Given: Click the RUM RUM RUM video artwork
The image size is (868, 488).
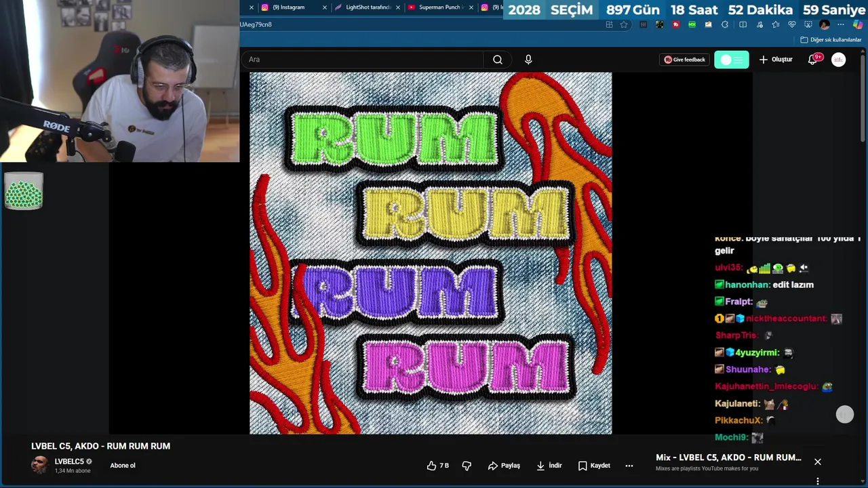Looking at the screenshot, I should click(431, 253).
